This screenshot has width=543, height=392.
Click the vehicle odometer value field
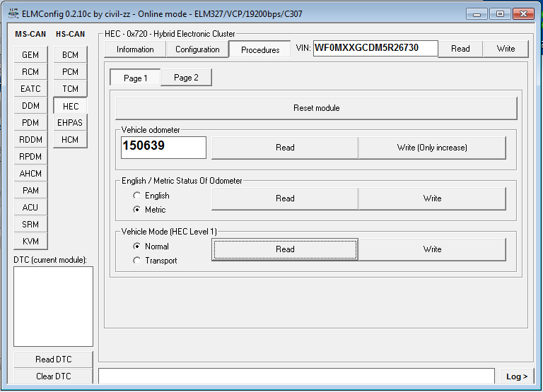click(164, 147)
